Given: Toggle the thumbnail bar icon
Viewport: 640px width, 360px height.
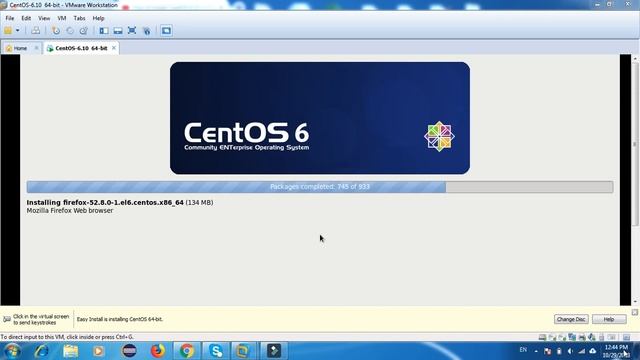Looking at the screenshot, I should [x=118, y=31].
